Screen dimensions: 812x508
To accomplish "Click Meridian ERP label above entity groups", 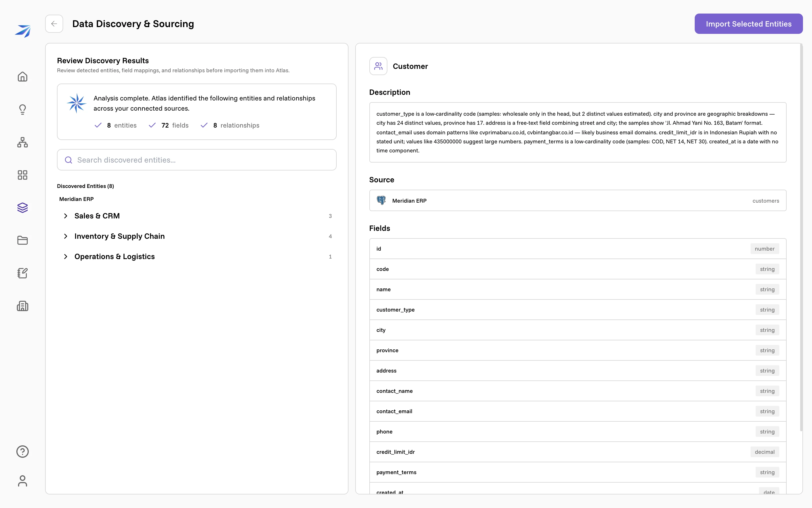I will (x=76, y=199).
